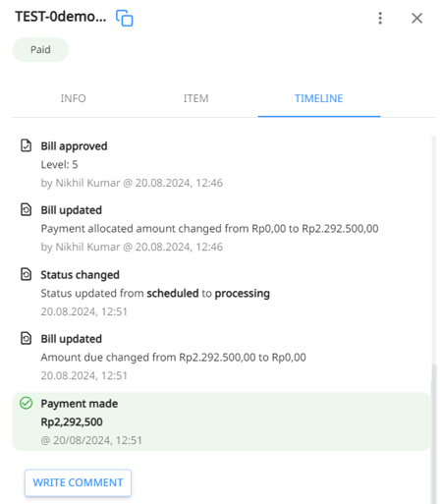Switch to the INFO tab
442x504 pixels.
point(73,98)
